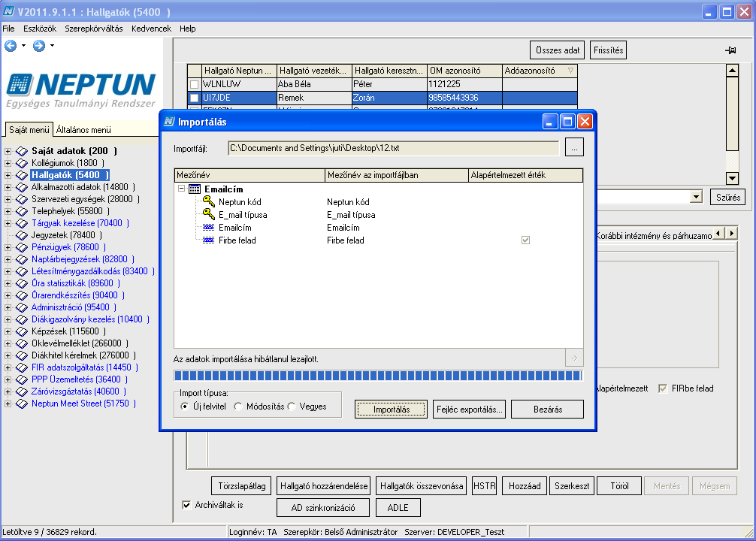
Task: Click the Pénzügyek tree icon
Action: tap(22, 247)
